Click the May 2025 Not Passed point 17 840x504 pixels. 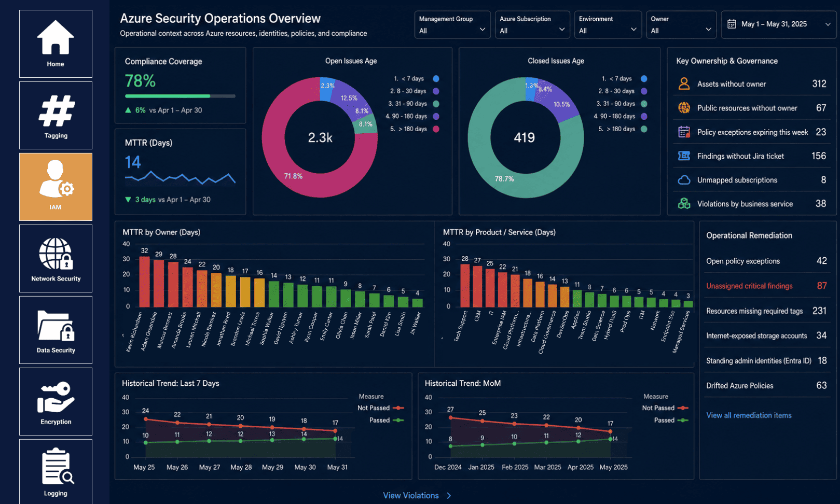pyautogui.click(x=610, y=431)
